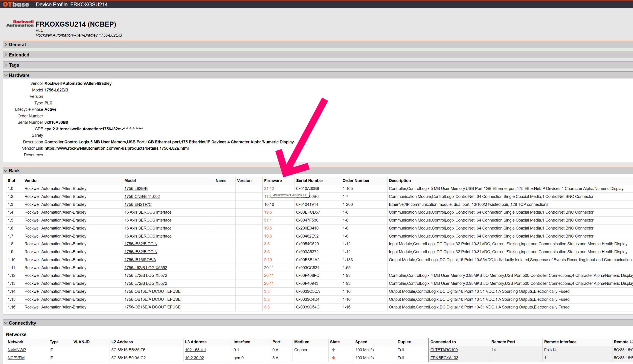The height and width of the screenshot is (364, 633).
Task: Open 16 Axis SERCOS interface in slot 1.4
Action: click(x=148, y=212)
